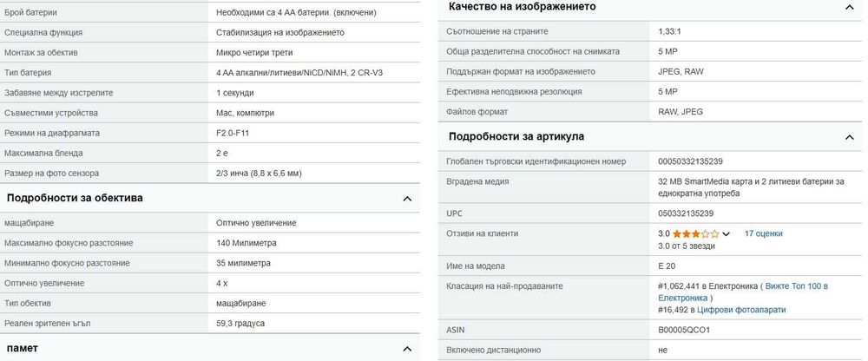This screenshot has height=361, width=868.
Task: Click the global trade number 00050332135239
Action: click(x=691, y=161)
